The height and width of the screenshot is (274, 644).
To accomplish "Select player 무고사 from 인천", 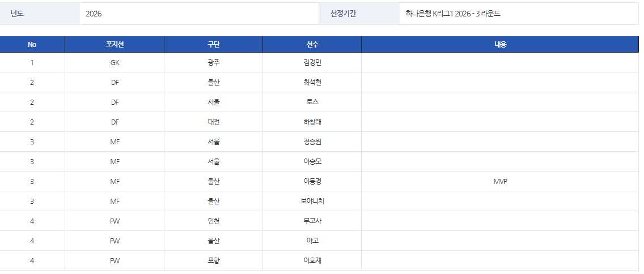I will pyautogui.click(x=312, y=221).
